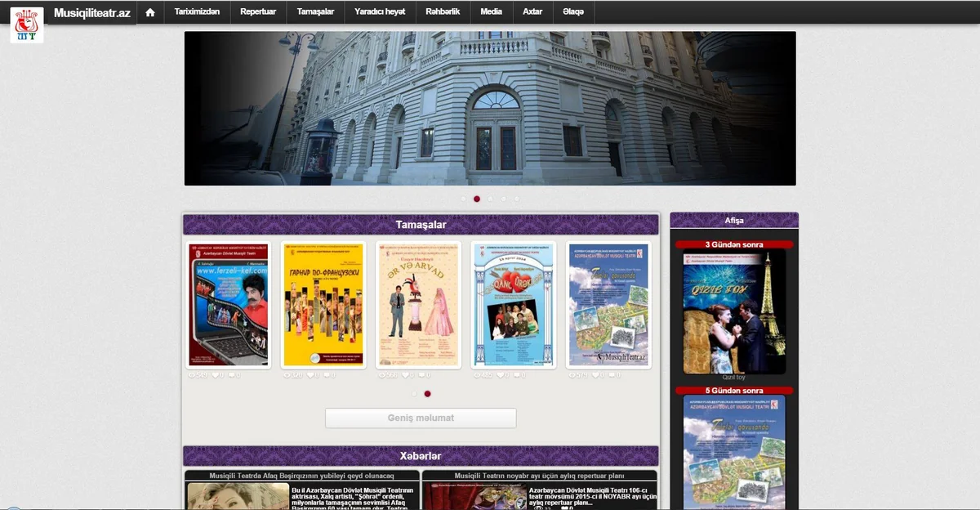The width and height of the screenshot is (980, 510).
Task: Click the views eye icon showing 320
Action: click(x=287, y=375)
